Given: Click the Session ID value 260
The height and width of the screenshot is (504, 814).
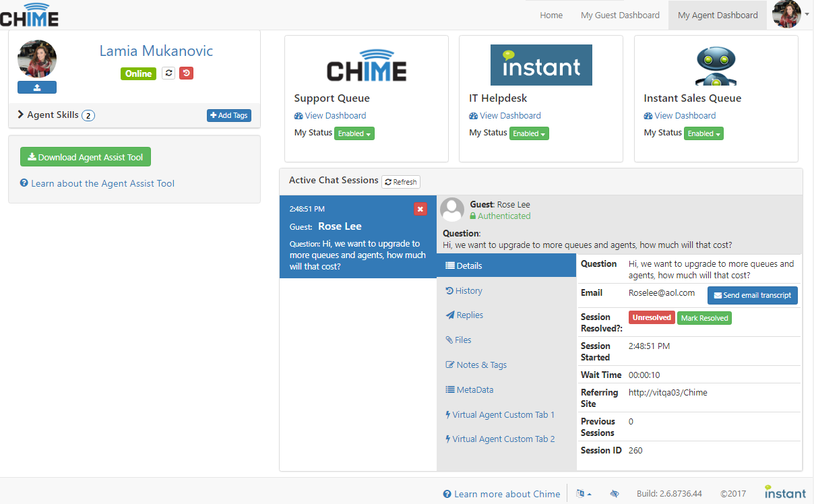Looking at the screenshot, I should (635, 450).
